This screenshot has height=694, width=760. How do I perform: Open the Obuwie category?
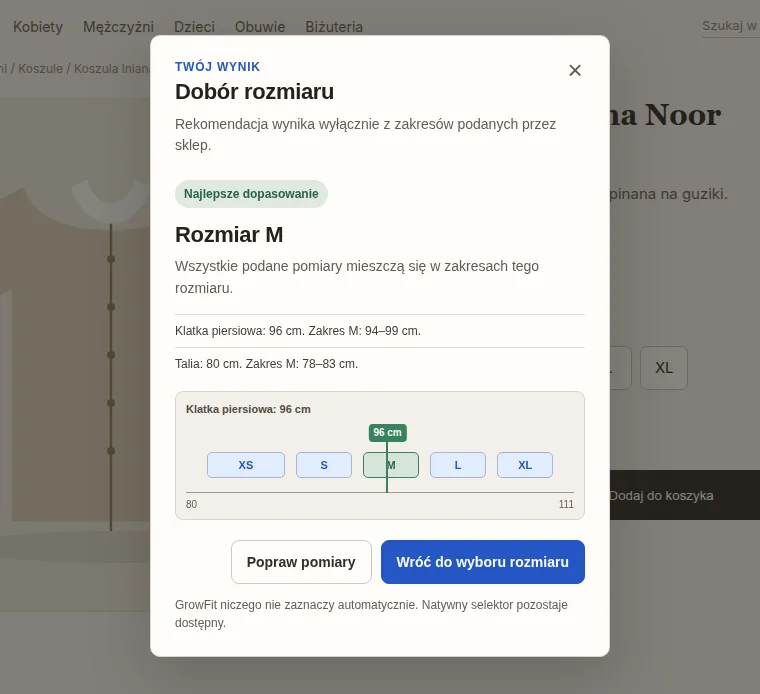pos(260,27)
